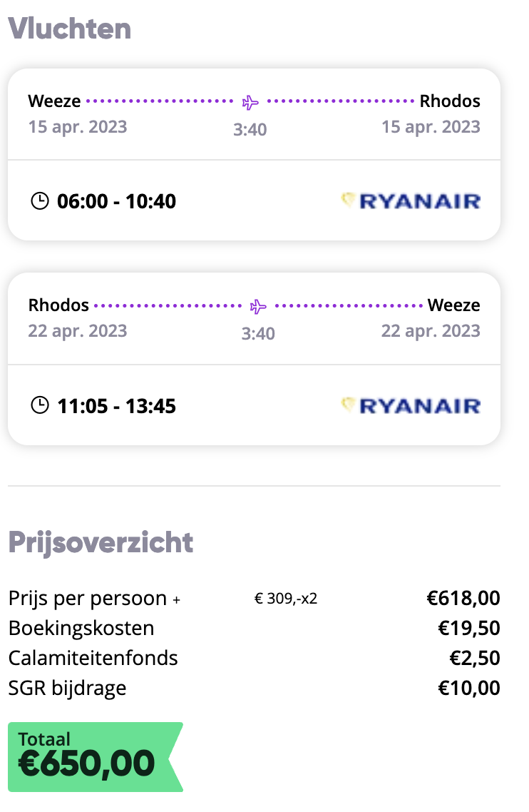Select the Vluchten heading

(x=70, y=29)
